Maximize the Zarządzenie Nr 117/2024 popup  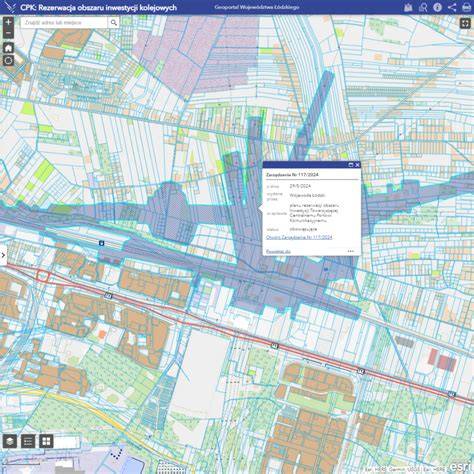click(350, 165)
